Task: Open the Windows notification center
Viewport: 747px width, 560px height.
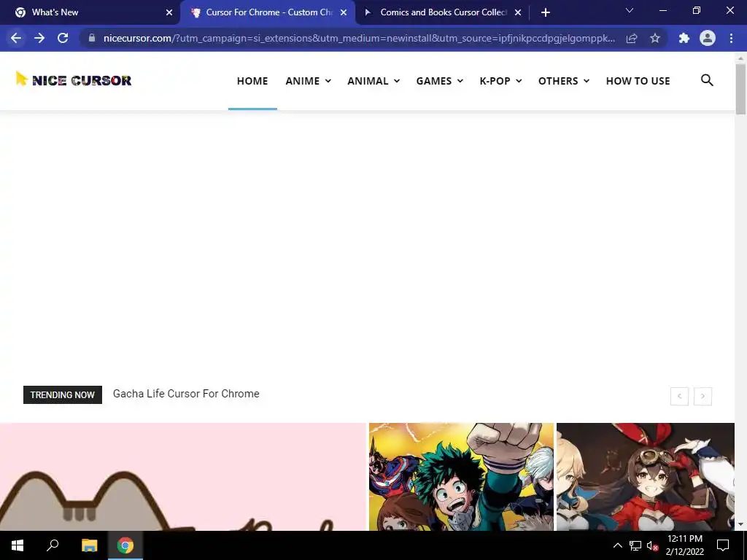Action: coord(723,545)
